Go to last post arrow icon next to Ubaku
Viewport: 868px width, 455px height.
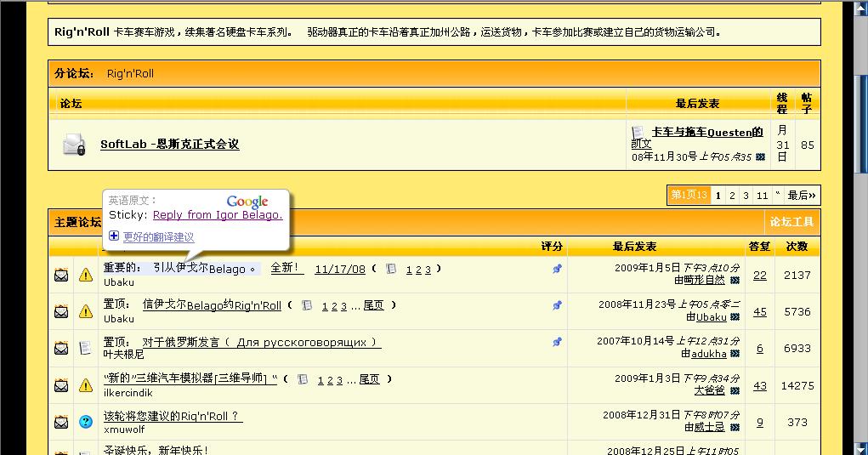[735, 317]
